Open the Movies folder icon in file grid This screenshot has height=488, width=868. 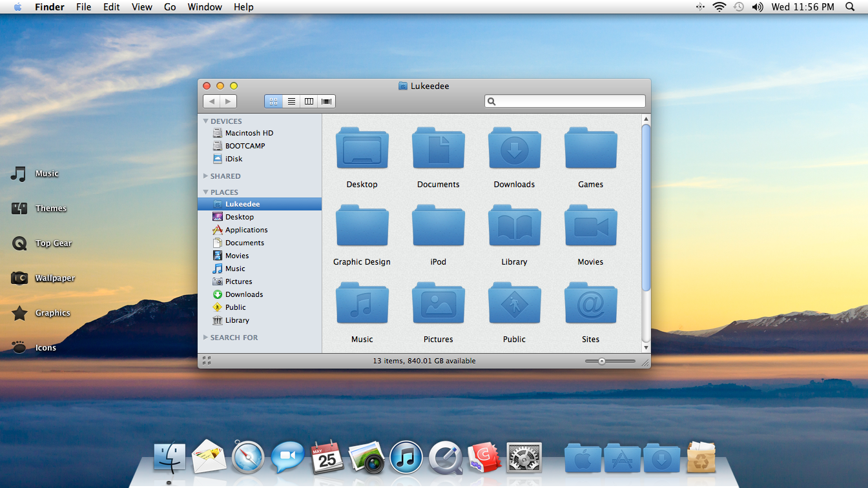click(x=590, y=225)
